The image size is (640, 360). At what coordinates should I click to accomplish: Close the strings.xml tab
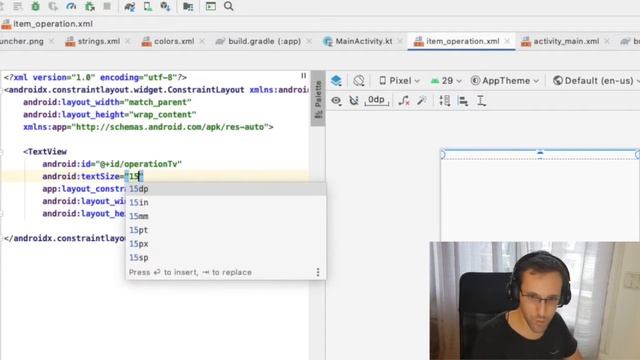[x=128, y=41]
